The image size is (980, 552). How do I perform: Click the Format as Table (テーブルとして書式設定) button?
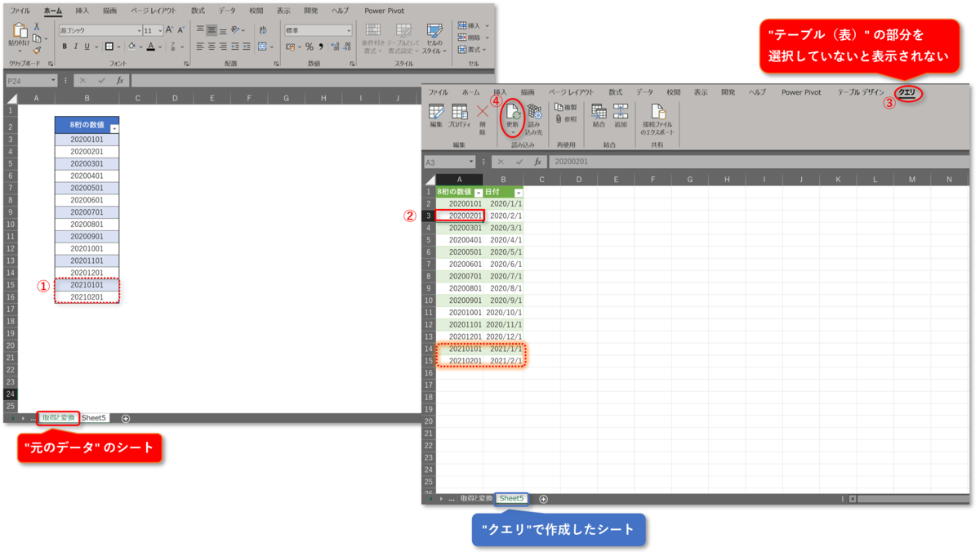(x=403, y=39)
